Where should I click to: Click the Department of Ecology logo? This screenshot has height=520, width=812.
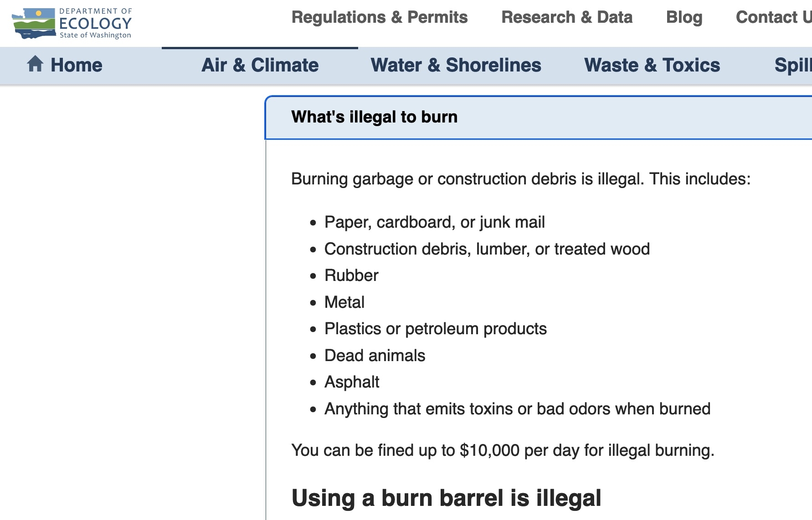coord(72,23)
